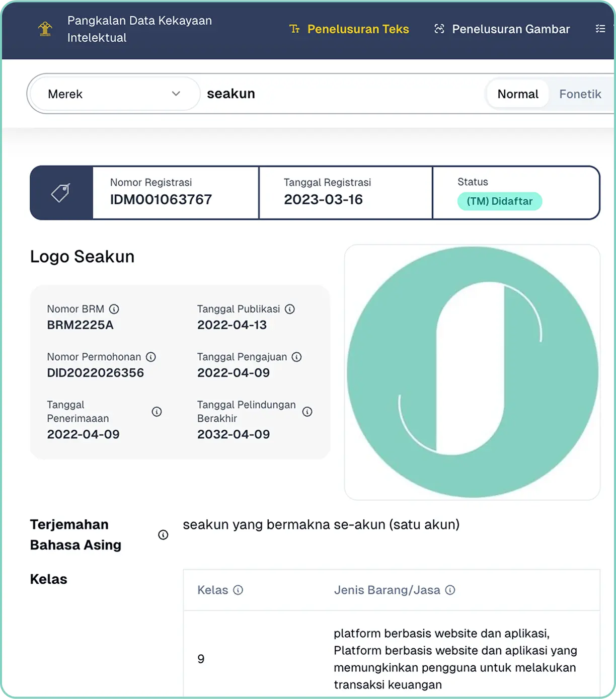
Task: Click the price tag icon beside Nomor Registrasi
Action: 61,193
